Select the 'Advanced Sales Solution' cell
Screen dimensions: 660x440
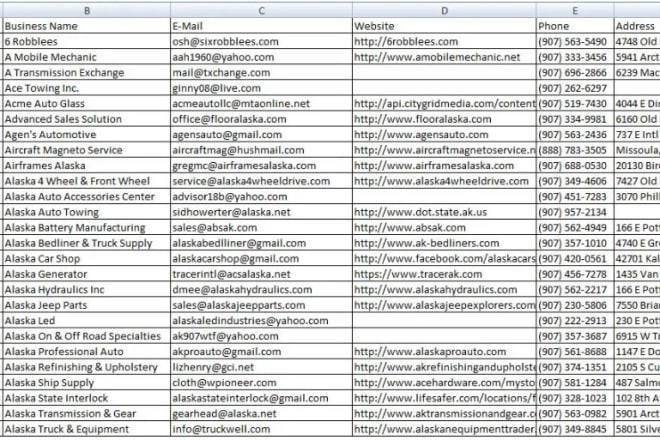tap(87, 119)
